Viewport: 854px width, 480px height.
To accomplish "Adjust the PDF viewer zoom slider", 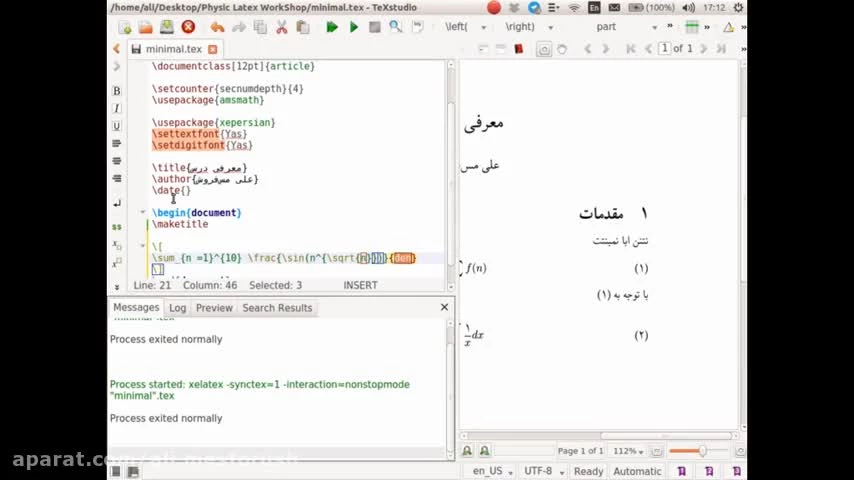I will (702, 451).
